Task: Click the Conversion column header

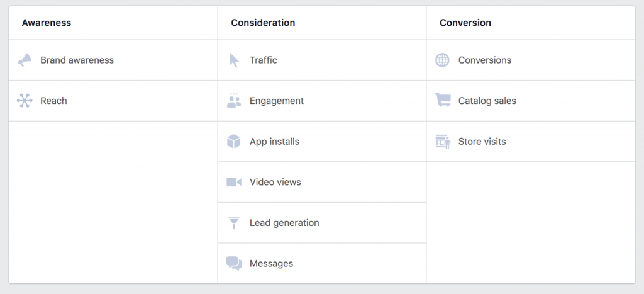Action: point(465,23)
